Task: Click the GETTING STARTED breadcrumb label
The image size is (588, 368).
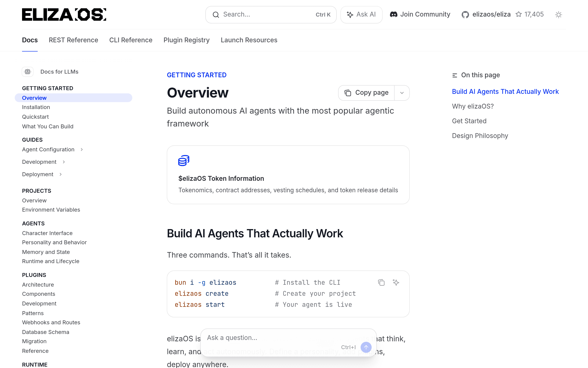Action: coord(197,75)
